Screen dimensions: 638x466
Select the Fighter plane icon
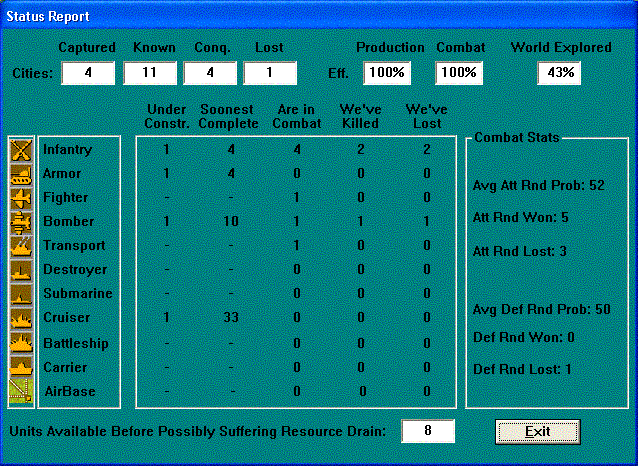click(x=21, y=198)
